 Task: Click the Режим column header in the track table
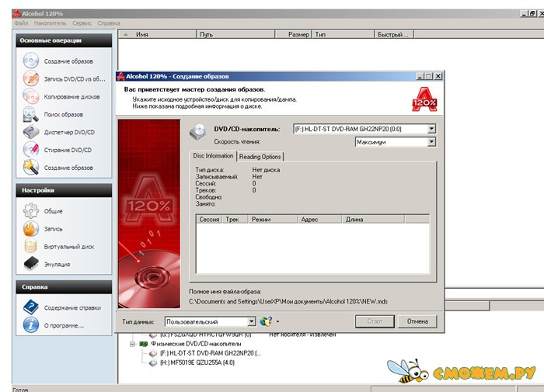(x=273, y=220)
